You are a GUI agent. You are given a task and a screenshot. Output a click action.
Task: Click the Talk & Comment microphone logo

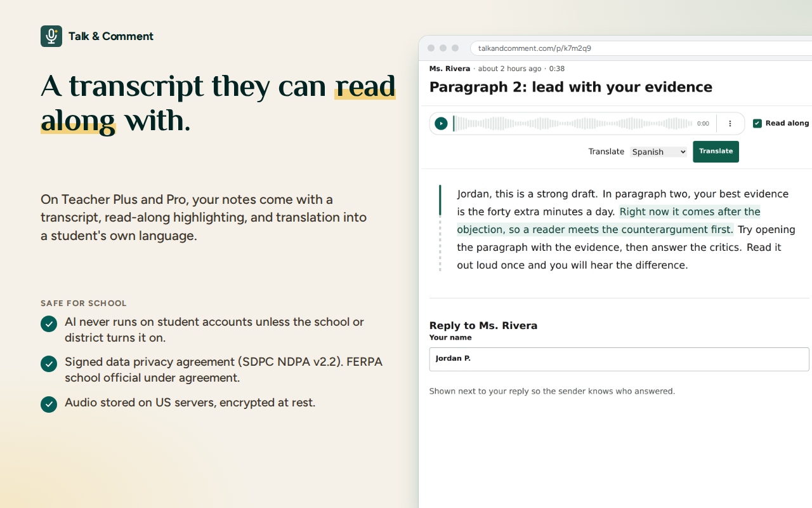pos(51,36)
